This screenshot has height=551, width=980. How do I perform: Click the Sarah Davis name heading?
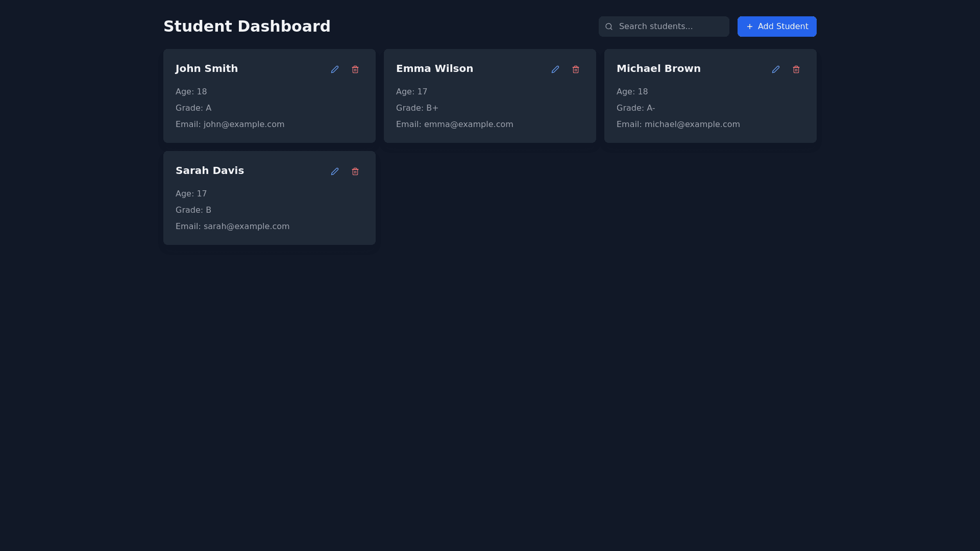(210, 170)
